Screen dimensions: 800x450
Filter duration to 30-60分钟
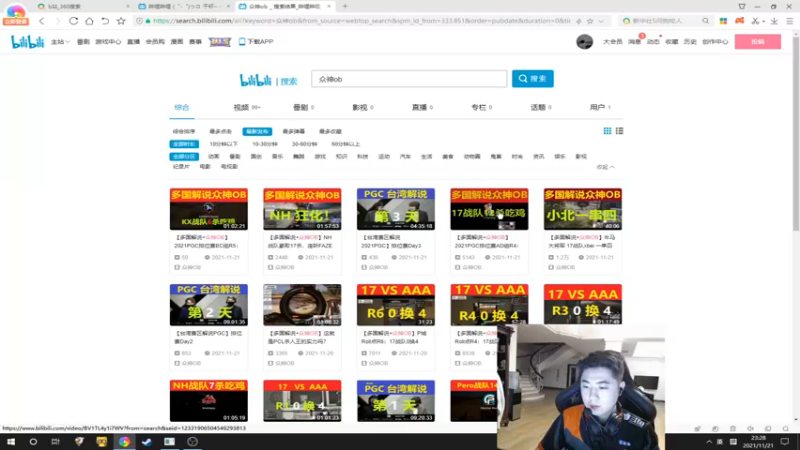tap(305, 144)
